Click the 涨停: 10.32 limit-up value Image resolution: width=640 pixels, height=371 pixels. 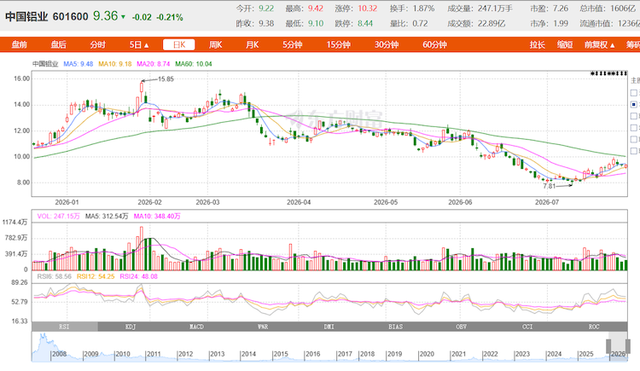tap(356, 8)
